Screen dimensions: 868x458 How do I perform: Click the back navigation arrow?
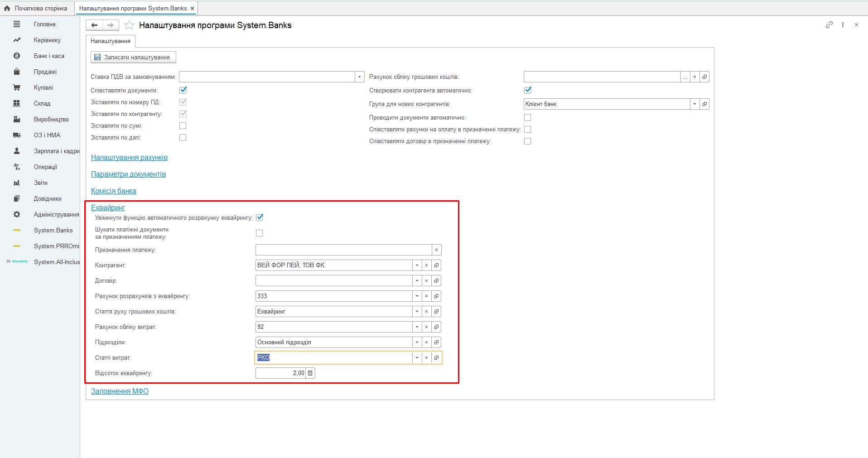point(94,25)
